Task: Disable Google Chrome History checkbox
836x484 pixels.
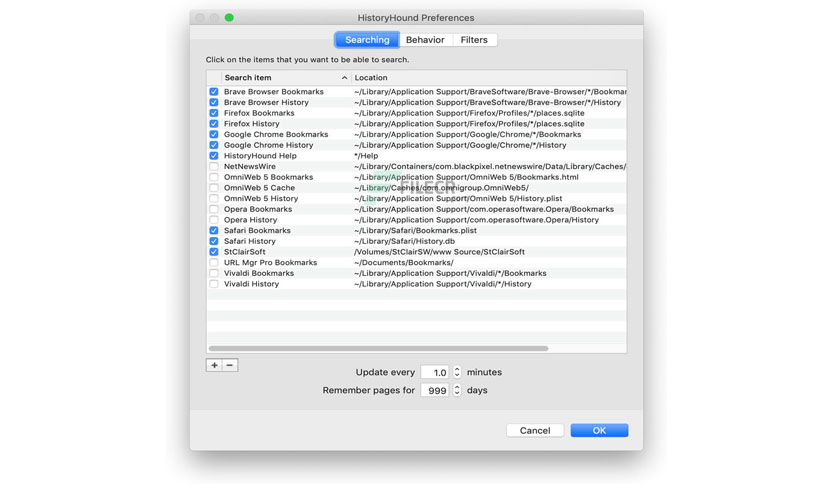Action: [214, 145]
